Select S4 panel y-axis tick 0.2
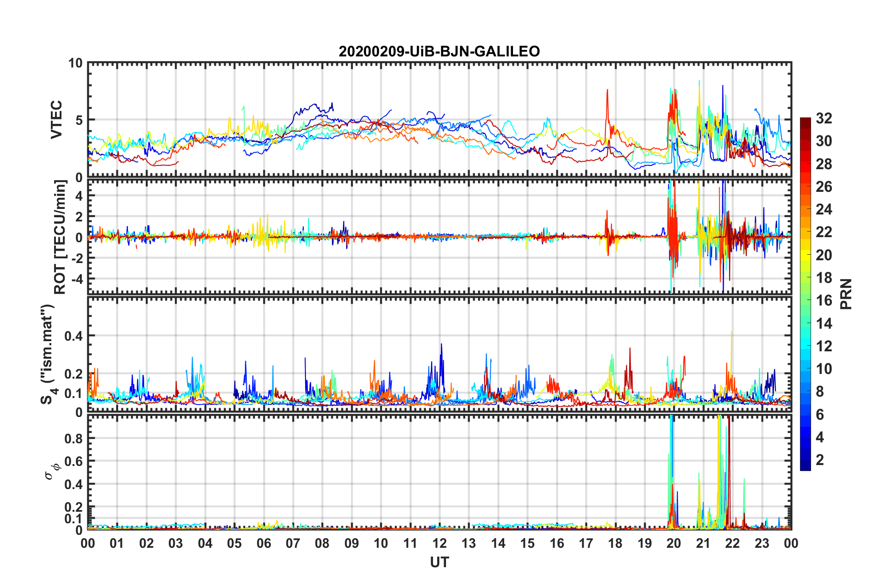Screen dimensions: 879x588 (x=73, y=374)
